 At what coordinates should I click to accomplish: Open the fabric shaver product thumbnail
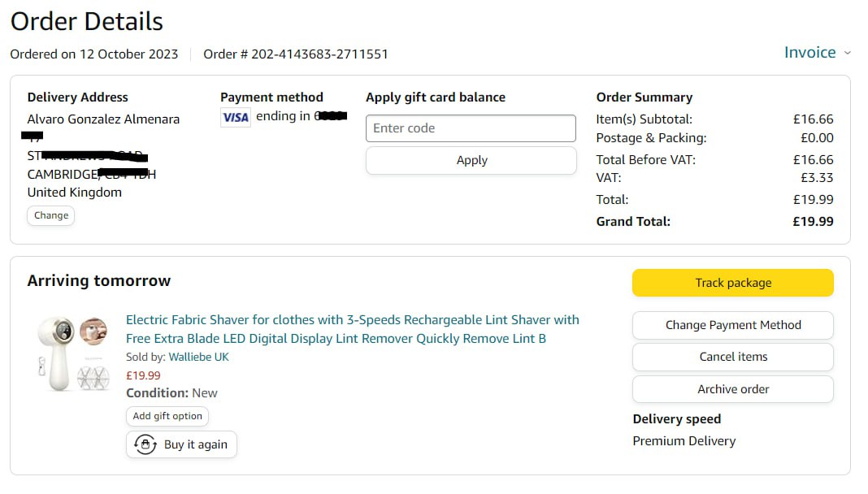[72, 353]
